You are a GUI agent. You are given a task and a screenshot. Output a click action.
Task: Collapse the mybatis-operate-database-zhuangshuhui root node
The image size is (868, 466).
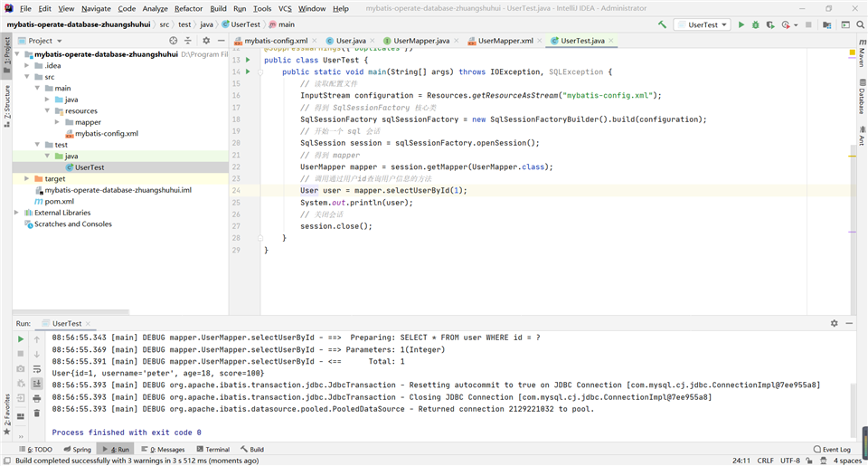point(17,54)
